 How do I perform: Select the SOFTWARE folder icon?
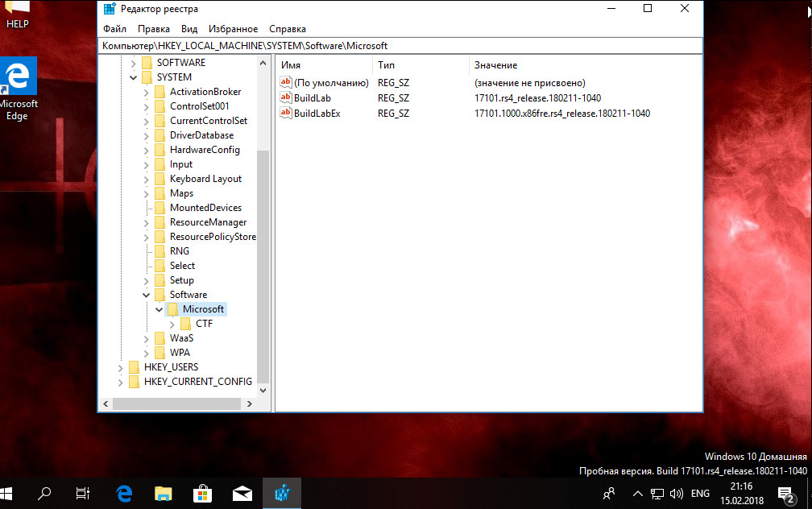click(x=147, y=63)
